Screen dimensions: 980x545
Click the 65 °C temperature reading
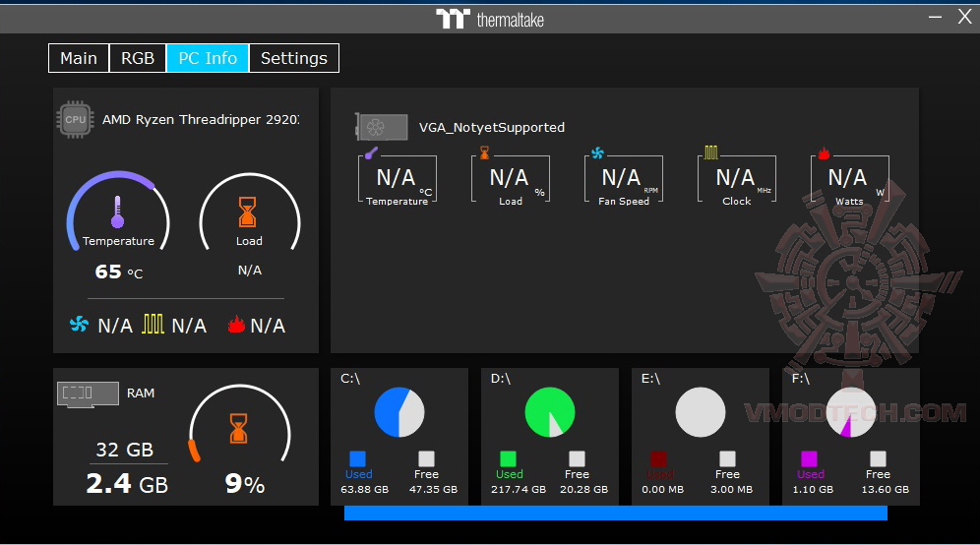coord(119,272)
